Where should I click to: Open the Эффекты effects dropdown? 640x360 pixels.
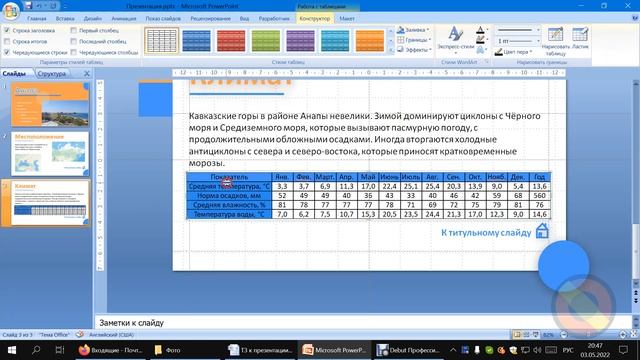pos(414,49)
